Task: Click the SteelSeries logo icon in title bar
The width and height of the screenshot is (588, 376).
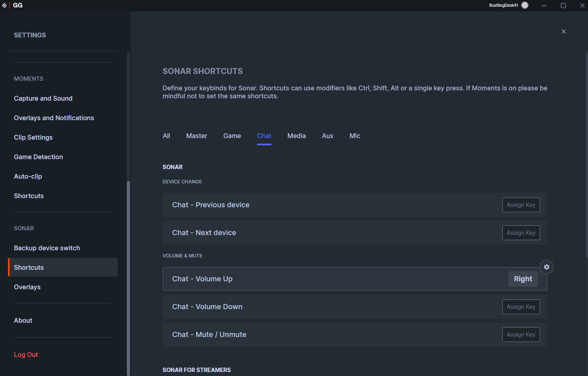Action: click(4, 6)
